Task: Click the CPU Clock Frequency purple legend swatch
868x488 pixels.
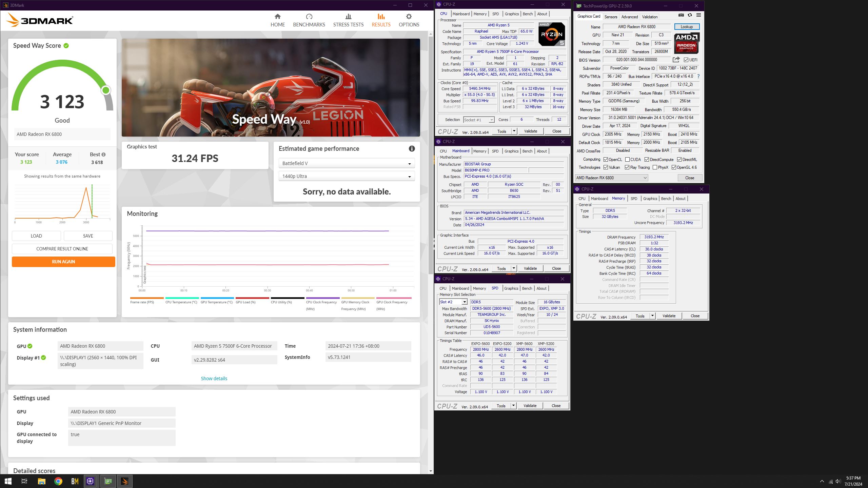Action: [x=322, y=298]
